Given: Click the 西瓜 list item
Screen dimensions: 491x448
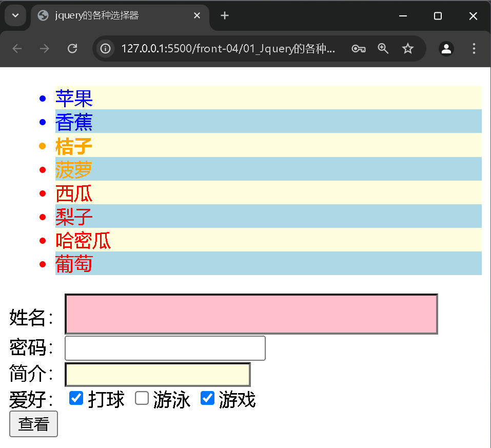Looking at the screenshot, I should coord(268,192).
